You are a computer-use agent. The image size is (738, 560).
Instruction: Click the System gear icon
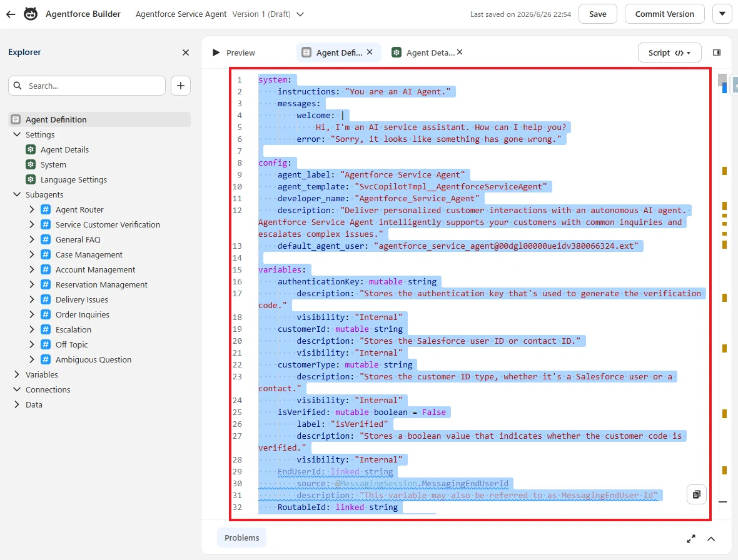31,164
